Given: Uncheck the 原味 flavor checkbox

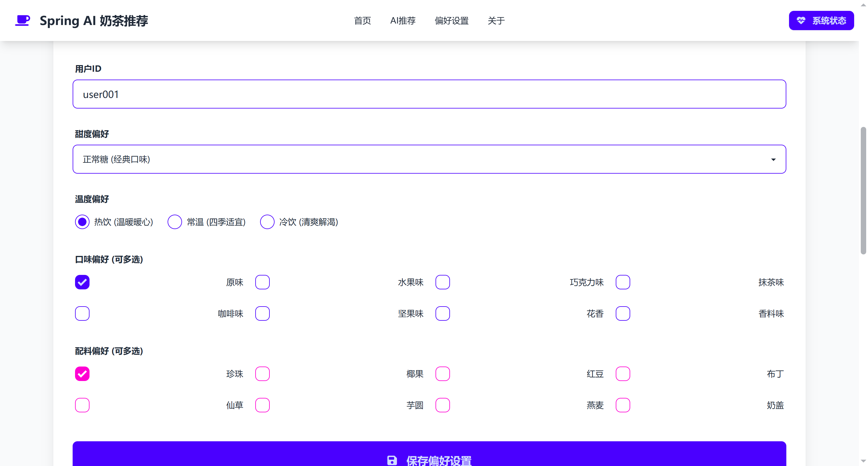Looking at the screenshot, I should [x=82, y=282].
